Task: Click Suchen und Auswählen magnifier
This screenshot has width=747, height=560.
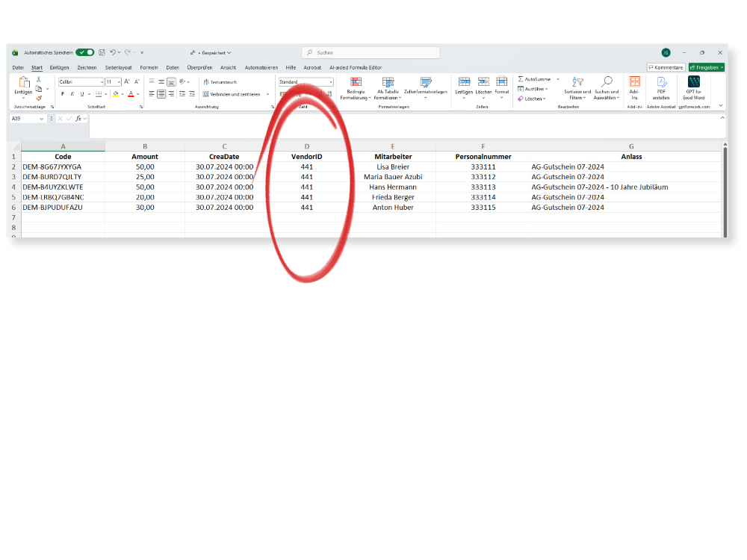Action: click(x=607, y=82)
